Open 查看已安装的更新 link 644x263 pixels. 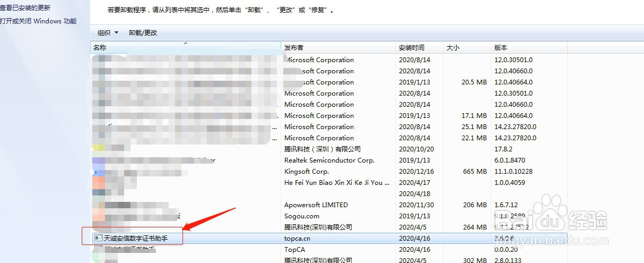click(x=25, y=8)
